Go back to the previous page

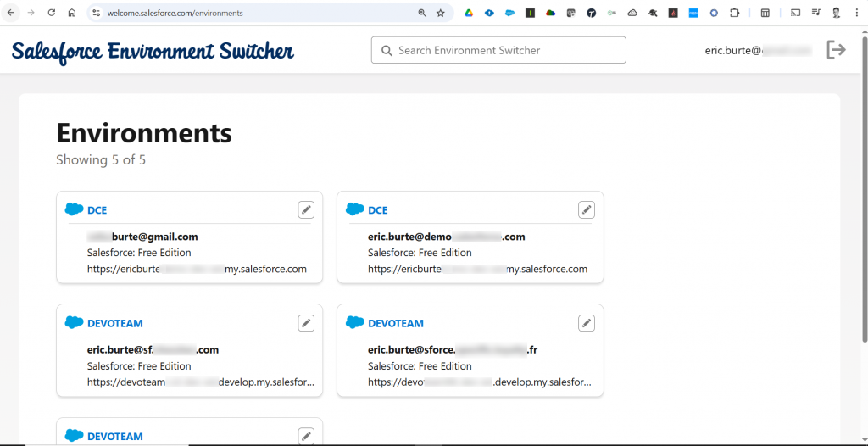coord(10,13)
